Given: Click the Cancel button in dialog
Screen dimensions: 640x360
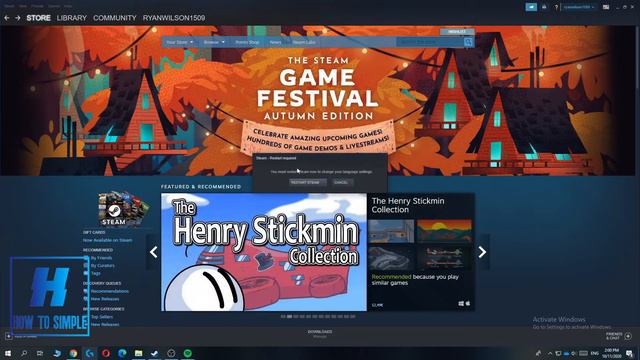Looking at the screenshot, I should (x=342, y=182).
